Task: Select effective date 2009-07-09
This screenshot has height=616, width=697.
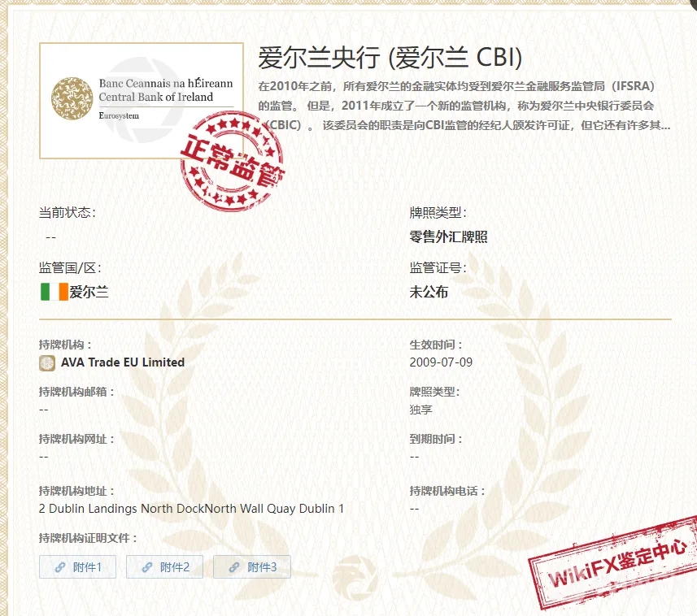Action: [441, 362]
